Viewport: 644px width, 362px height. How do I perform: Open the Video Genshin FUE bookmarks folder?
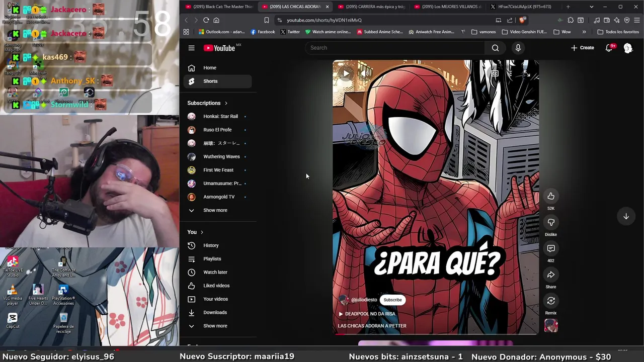point(524,32)
